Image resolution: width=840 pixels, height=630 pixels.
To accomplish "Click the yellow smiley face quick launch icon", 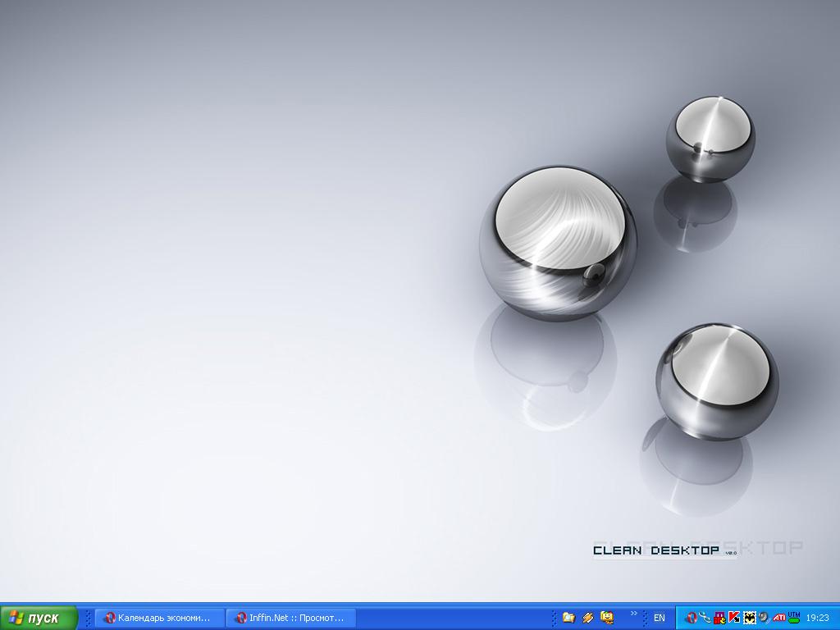I will pos(607,618).
